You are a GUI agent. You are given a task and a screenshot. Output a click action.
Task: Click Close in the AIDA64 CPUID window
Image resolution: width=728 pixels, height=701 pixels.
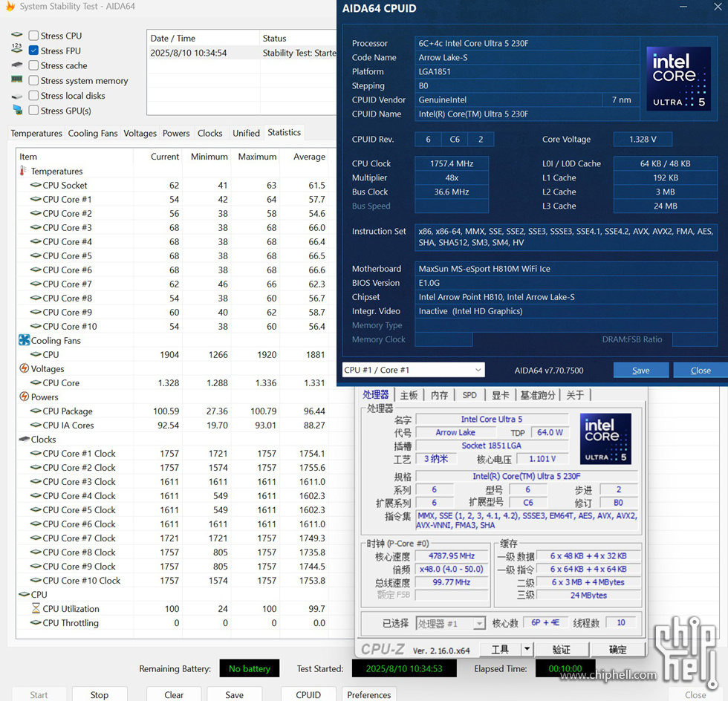tap(701, 370)
